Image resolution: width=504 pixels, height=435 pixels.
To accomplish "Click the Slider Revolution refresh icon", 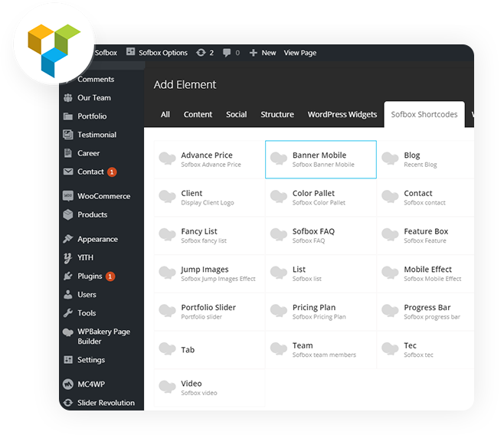I will click(x=68, y=403).
